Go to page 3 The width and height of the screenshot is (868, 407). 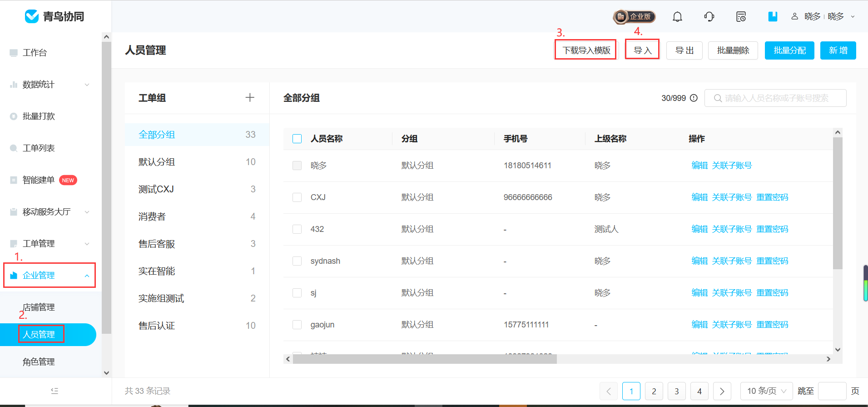[x=677, y=391]
